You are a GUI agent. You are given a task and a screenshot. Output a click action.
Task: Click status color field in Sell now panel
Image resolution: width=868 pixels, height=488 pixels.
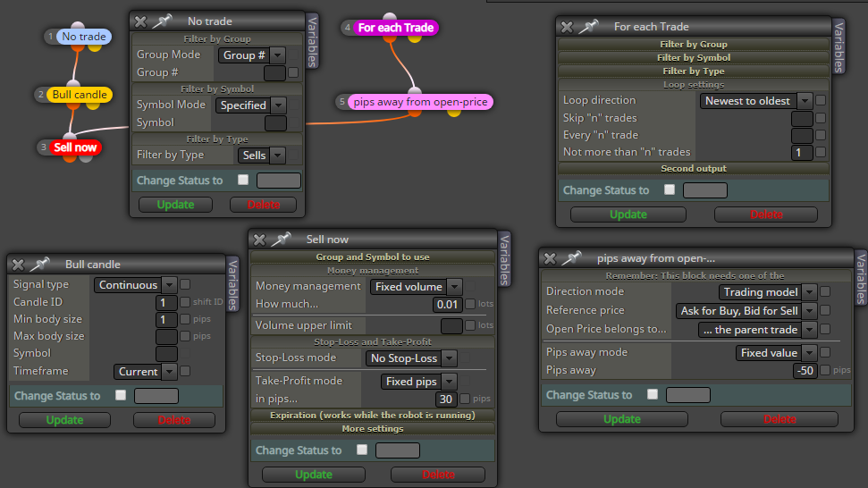398,450
